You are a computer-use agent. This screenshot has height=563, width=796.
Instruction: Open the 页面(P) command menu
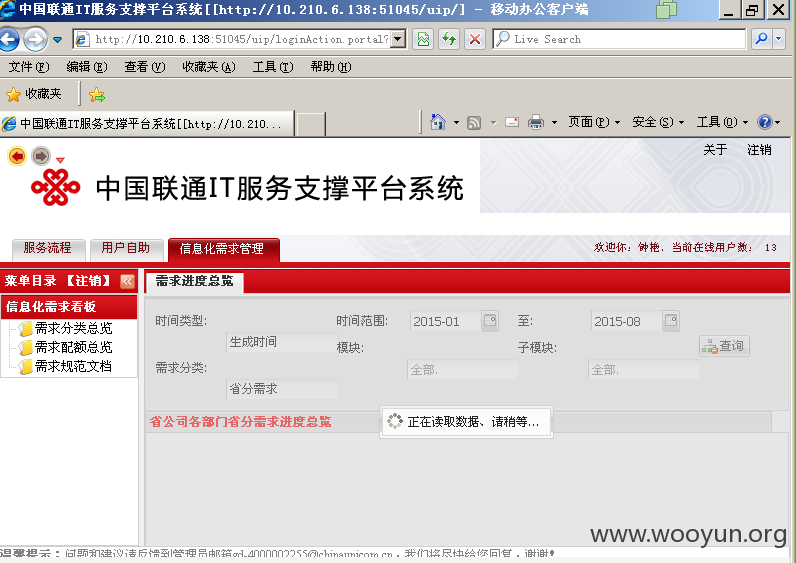594,122
